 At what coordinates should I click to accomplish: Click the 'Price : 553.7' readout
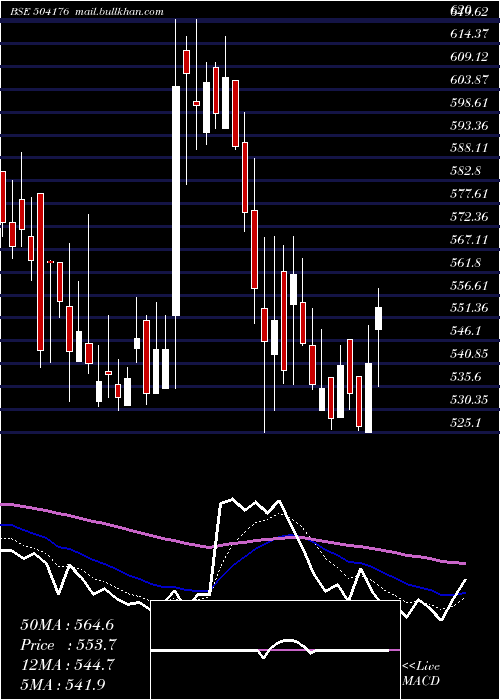[x=68, y=645]
